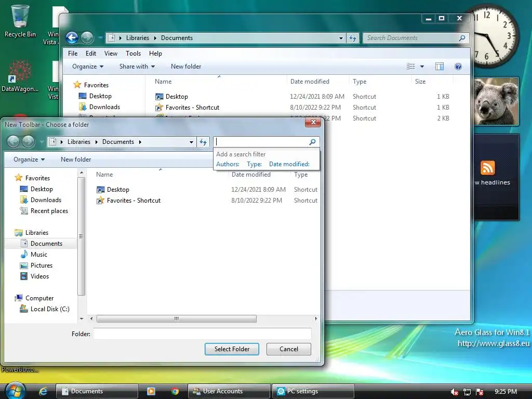Screen dimensions: 532x399
Task: Launch Internet Explorer from the taskbar
Action: pyautogui.click(x=43, y=391)
